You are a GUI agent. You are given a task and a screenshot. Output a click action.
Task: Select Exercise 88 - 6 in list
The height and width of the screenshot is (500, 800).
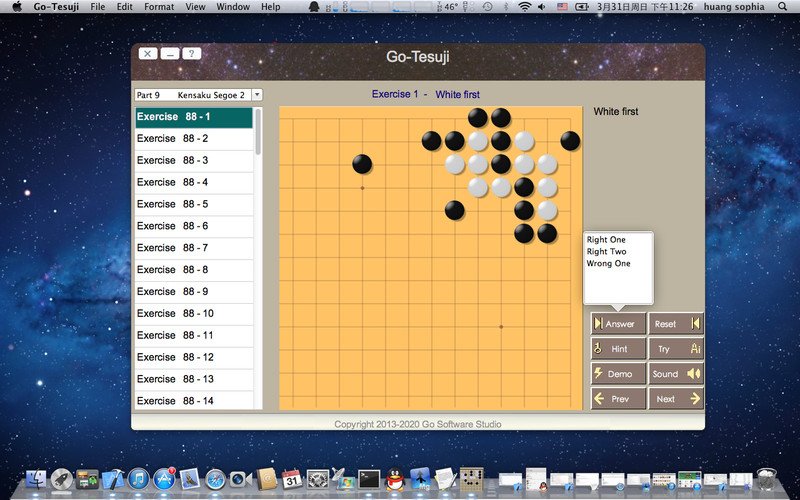pyautogui.click(x=194, y=226)
